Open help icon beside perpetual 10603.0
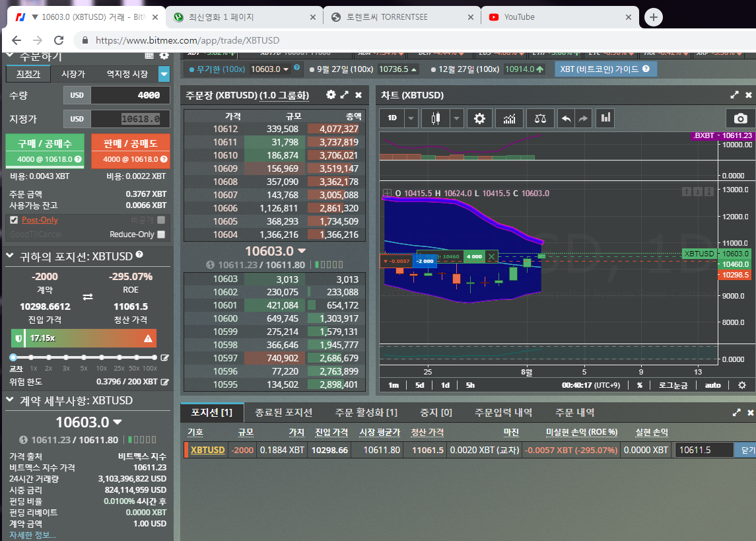 coord(297,67)
